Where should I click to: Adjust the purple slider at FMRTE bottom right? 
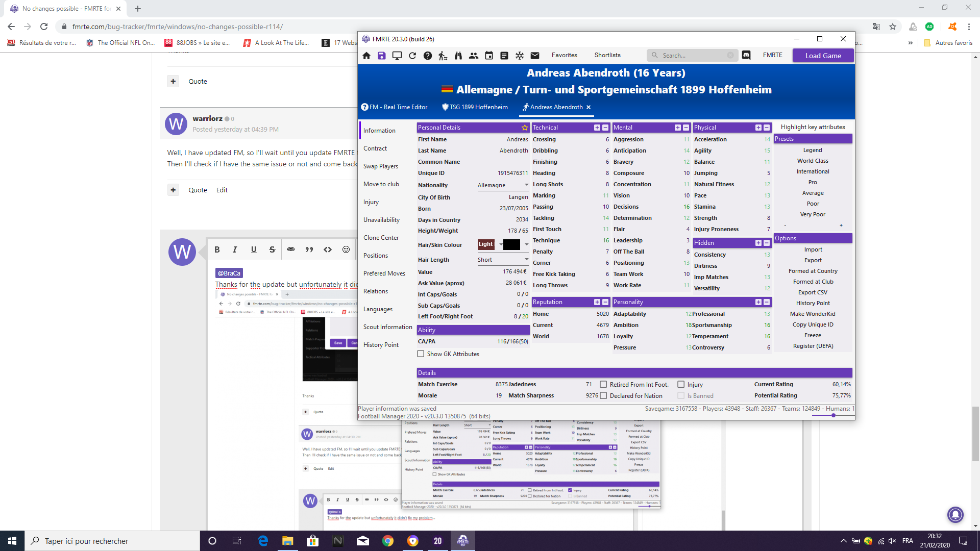pyautogui.click(x=833, y=415)
